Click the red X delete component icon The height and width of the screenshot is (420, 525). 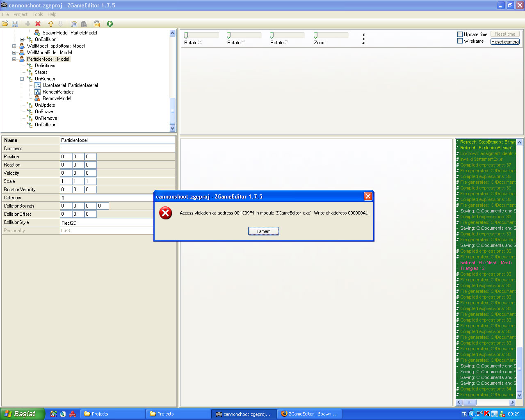(x=38, y=24)
